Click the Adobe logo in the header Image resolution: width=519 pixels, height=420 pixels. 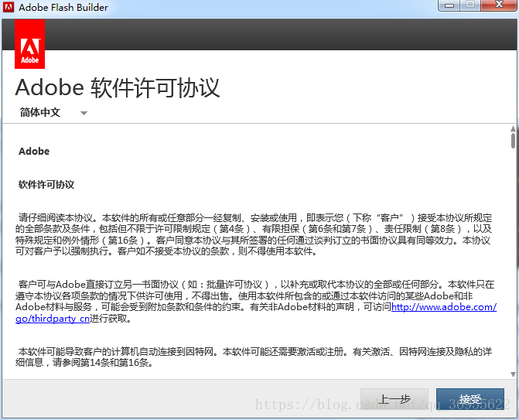(30, 44)
